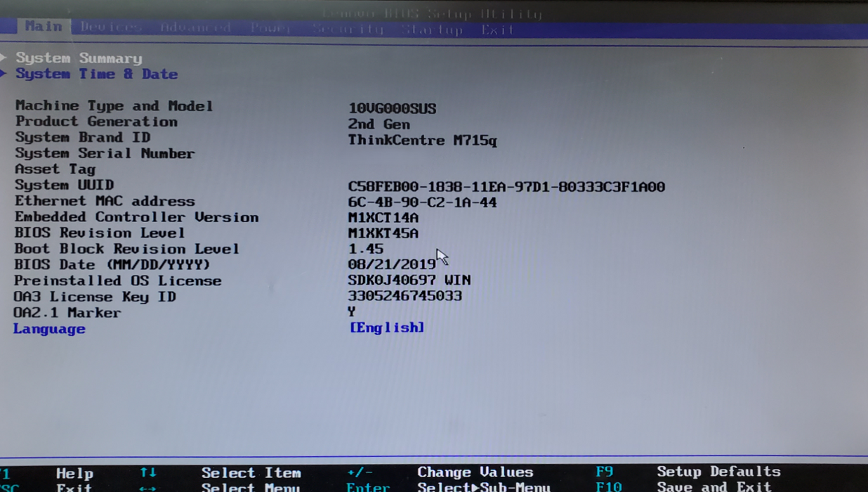The height and width of the screenshot is (492, 868).
Task: Select the 1.45 revision value
Action: [x=366, y=249]
